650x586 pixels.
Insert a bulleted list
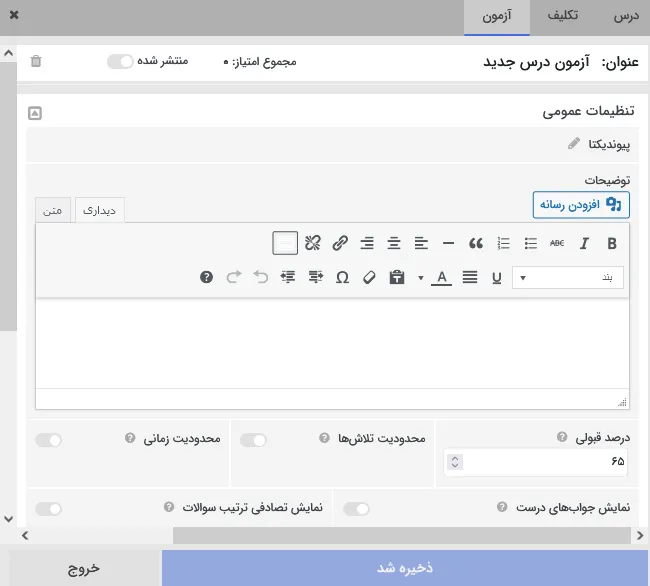coord(530,243)
